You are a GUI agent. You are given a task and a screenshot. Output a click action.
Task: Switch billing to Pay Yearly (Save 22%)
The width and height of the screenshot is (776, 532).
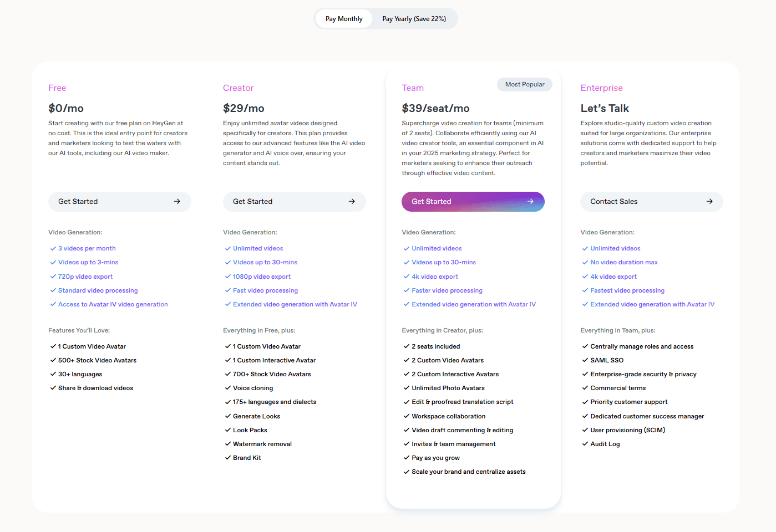(414, 19)
